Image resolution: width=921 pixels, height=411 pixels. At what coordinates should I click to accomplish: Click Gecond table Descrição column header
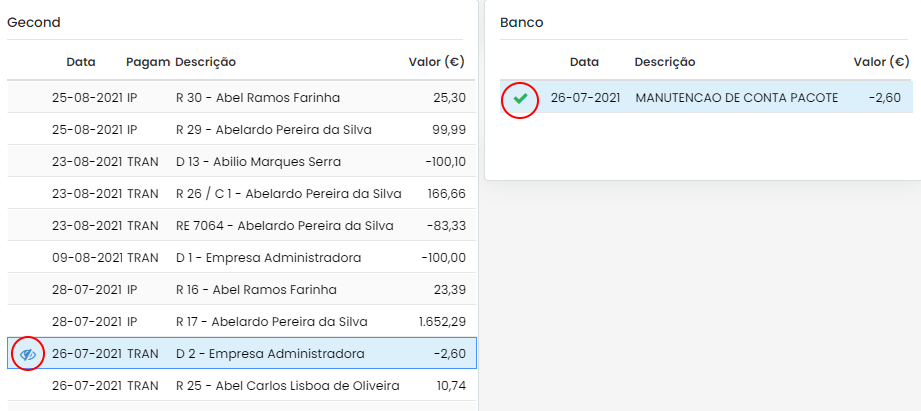[x=206, y=62]
